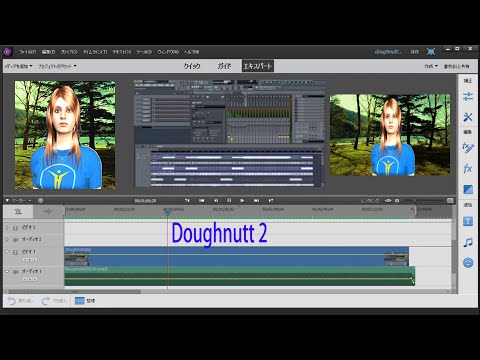Screen dimensions: 480x360
Task: Jump to previous edit point
Action: pos(187,200)
